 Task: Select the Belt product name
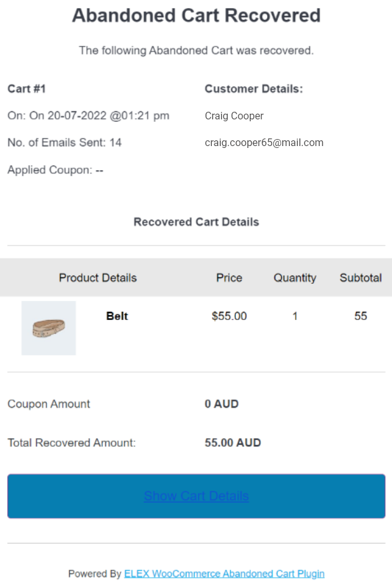117,316
